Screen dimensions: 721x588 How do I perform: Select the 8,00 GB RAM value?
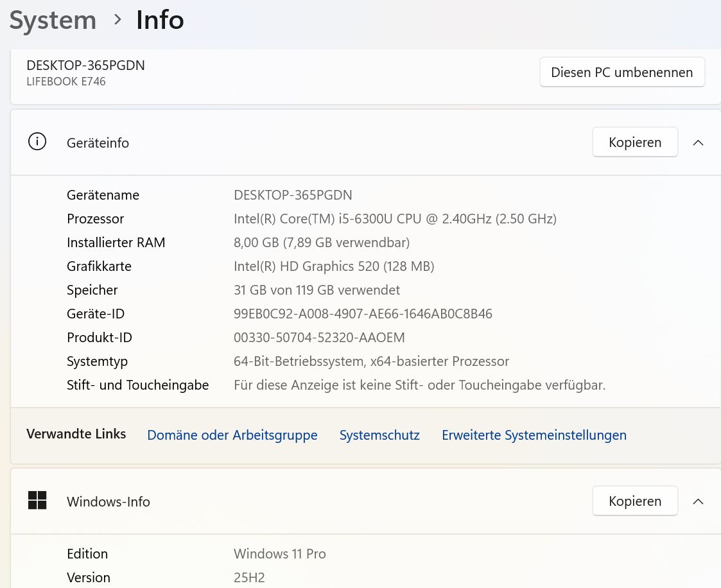(322, 242)
